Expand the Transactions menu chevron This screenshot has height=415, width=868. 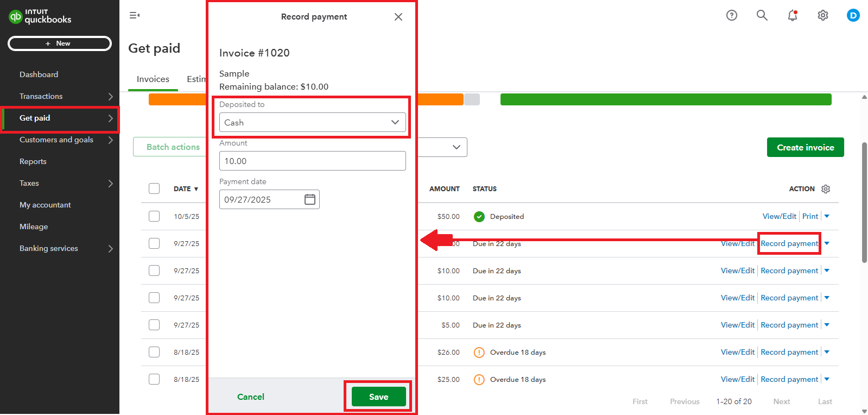point(110,97)
